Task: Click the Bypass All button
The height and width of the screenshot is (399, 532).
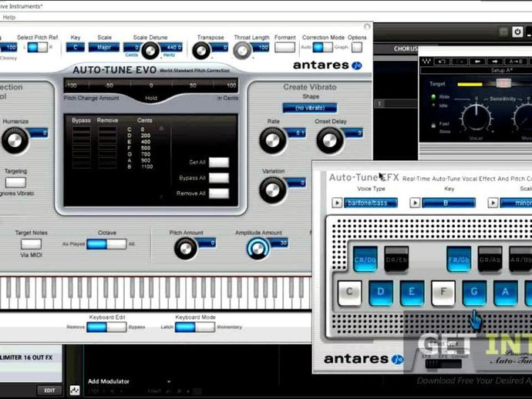Action: [x=219, y=178]
